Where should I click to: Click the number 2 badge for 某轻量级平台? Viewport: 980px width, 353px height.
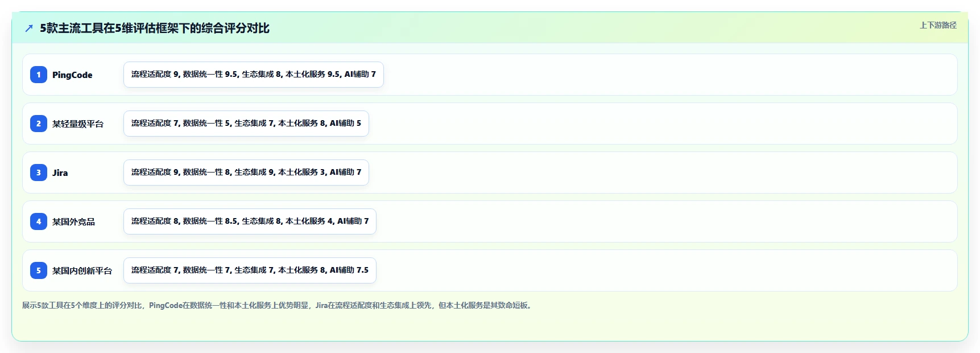(39, 124)
